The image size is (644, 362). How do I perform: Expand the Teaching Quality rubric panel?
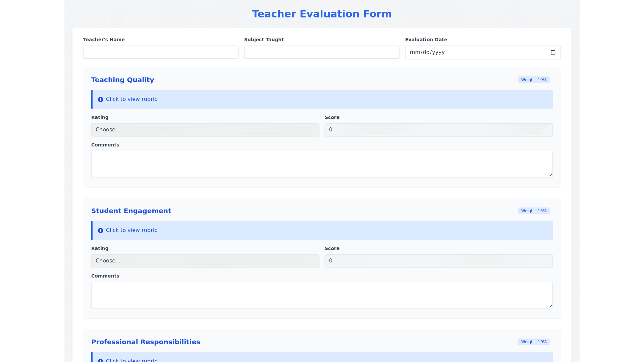coord(322,99)
